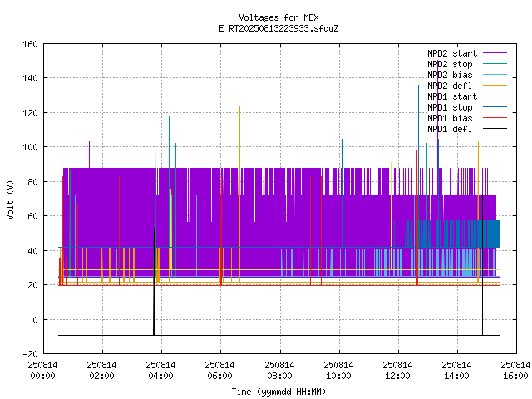Click the 250814 10:00 x-axis tick label
This screenshot has height=399, width=532.
pyautogui.click(x=338, y=371)
